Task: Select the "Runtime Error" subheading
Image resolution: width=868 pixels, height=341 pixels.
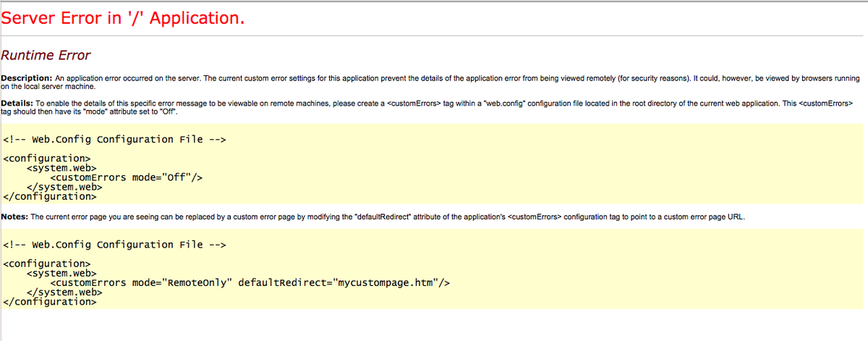Action: 46,55
